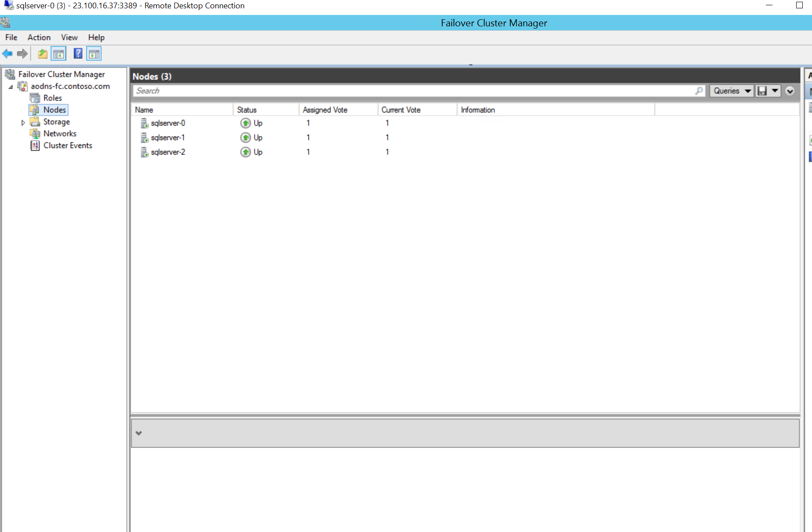The height and width of the screenshot is (532, 812).
Task: Click the Up One Level folder icon
Action: tap(43, 54)
